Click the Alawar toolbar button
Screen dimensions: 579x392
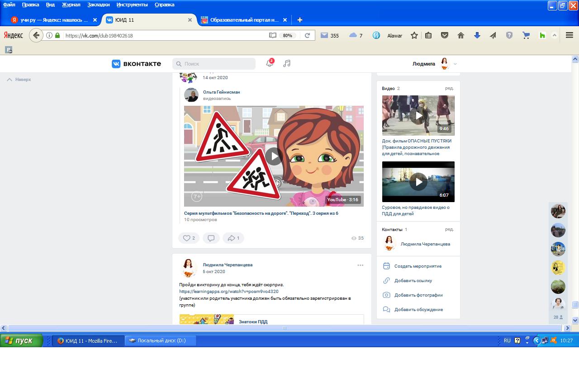pos(394,35)
